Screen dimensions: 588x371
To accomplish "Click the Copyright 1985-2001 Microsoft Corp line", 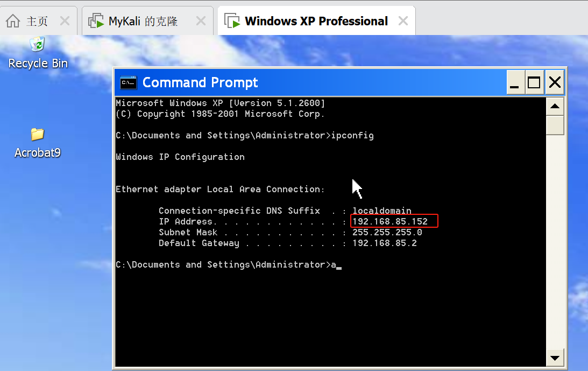I will click(220, 114).
